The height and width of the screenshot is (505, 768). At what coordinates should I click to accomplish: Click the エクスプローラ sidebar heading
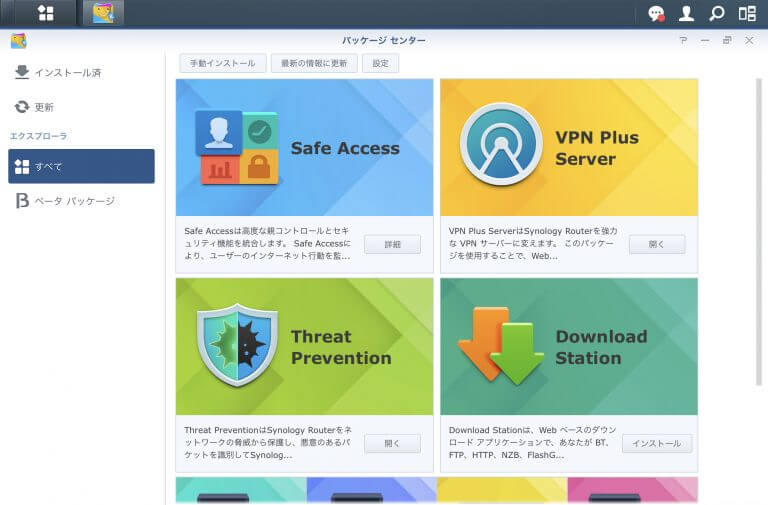click(39, 136)
